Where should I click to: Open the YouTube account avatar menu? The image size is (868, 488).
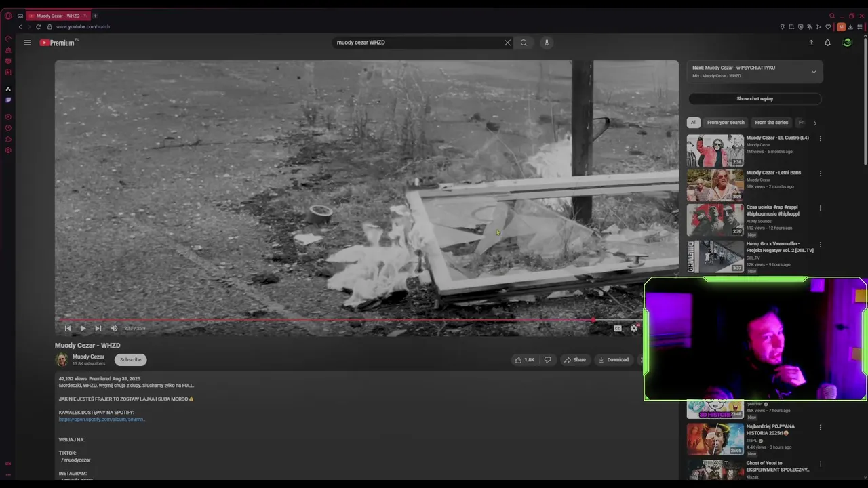pos(847,43)
